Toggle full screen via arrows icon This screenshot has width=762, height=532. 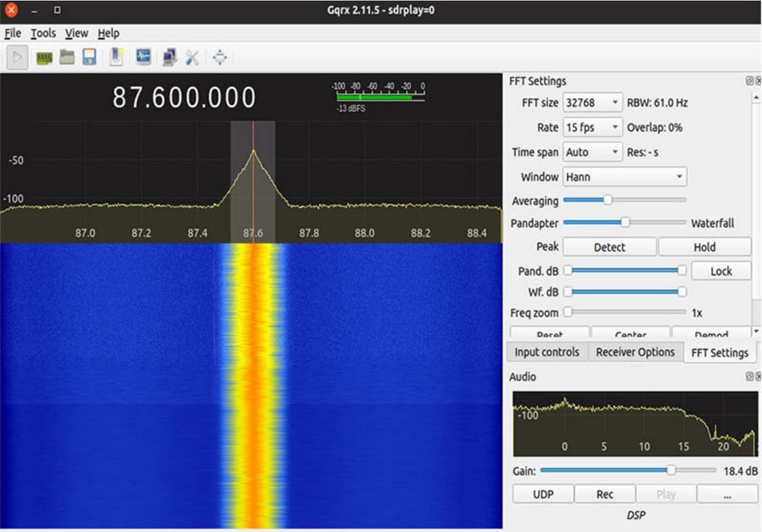click(x=219, y=57)
